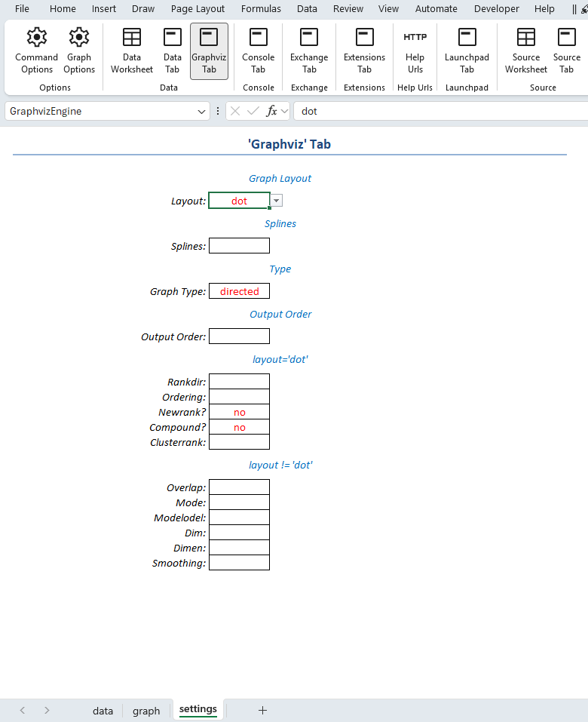Click the 'Graphviz' Tab heading
This screenshot has width=588, height=722.
289,144
